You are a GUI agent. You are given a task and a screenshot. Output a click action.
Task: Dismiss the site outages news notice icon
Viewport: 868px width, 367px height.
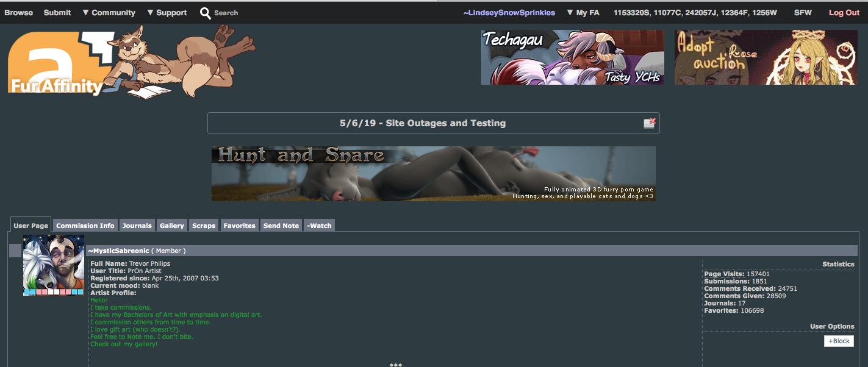click(650, 123)
